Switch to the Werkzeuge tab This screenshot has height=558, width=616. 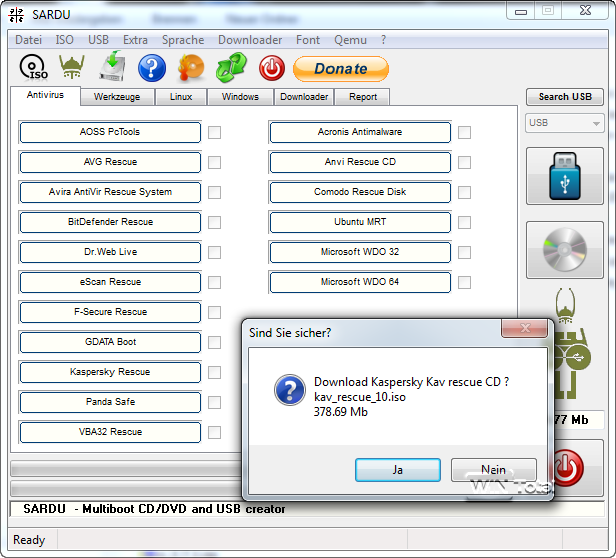(117, 97)
